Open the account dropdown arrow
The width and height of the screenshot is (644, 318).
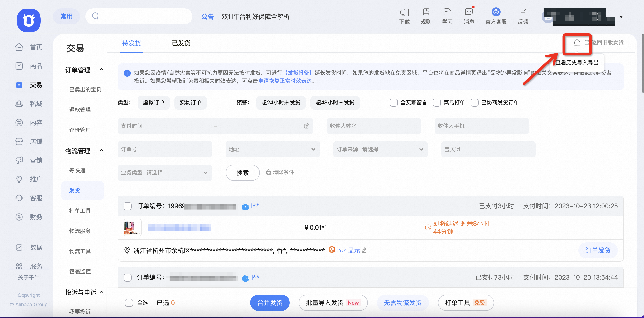click(x=621, y=17)
